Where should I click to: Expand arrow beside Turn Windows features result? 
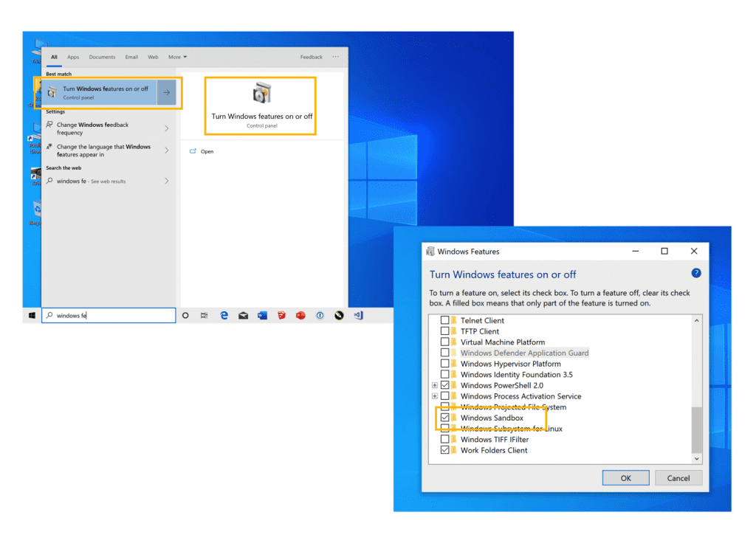pyautogui.click(x=166, y=92)
